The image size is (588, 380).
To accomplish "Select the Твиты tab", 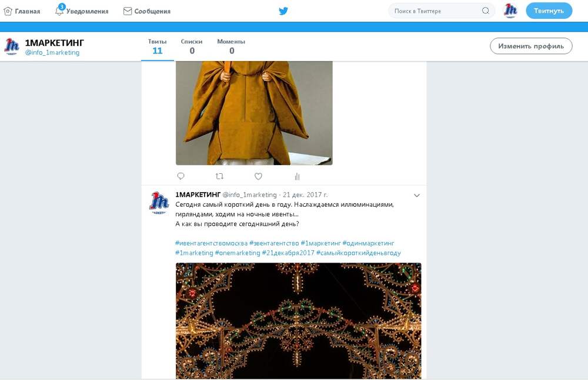I will point(158,46).
